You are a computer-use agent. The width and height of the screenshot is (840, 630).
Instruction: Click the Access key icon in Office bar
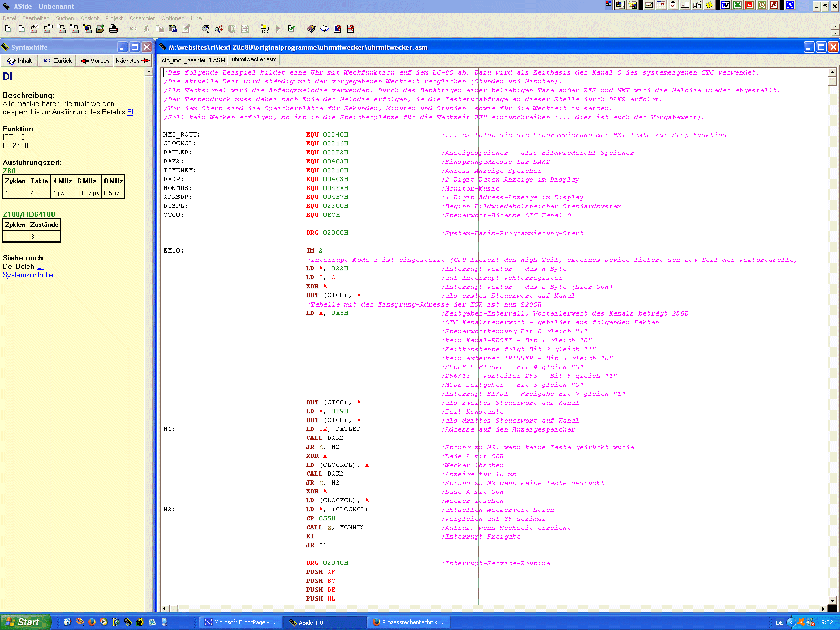point(774,5)
